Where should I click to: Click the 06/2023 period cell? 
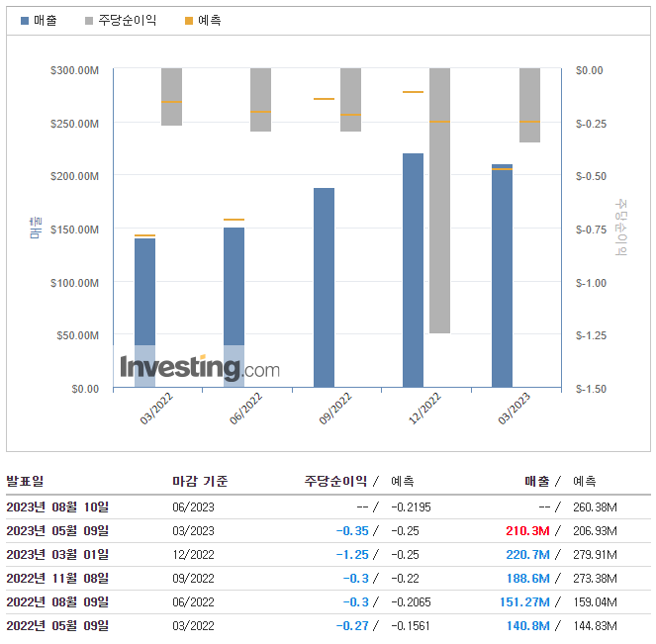coord(193,507)
